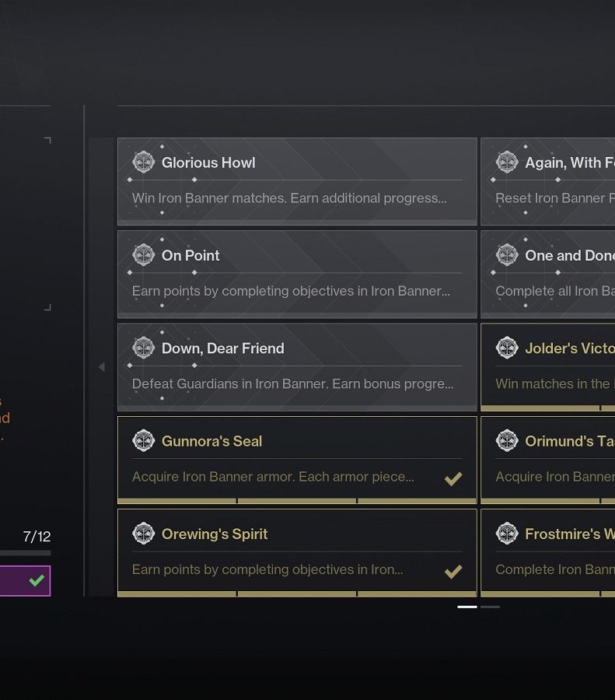Select the Again, With Feeling triumph icon
The image size is (615, 700).
pos(507,162)
